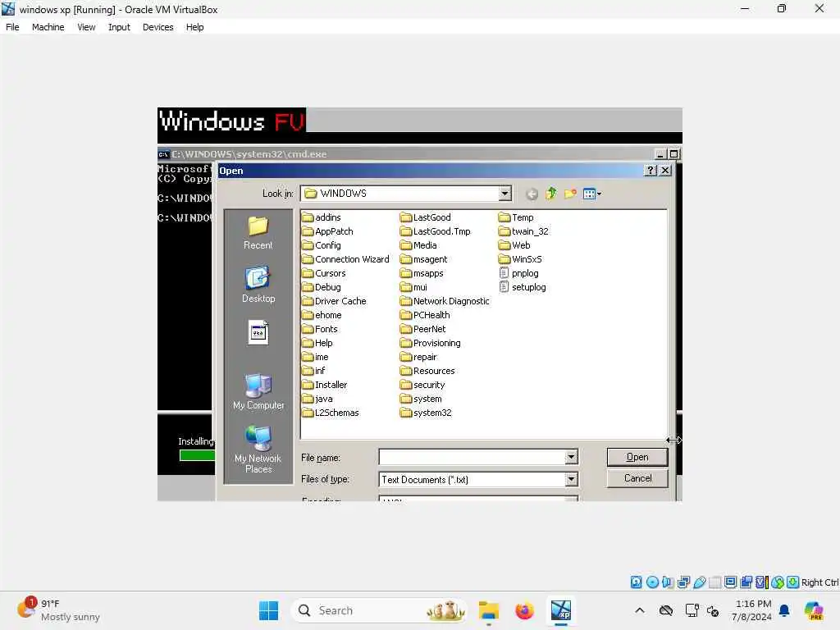Image resolution: width=840 pixels, height=630 pixels.
Task: Select My Computer in places bar
Action: coord(258,392)
